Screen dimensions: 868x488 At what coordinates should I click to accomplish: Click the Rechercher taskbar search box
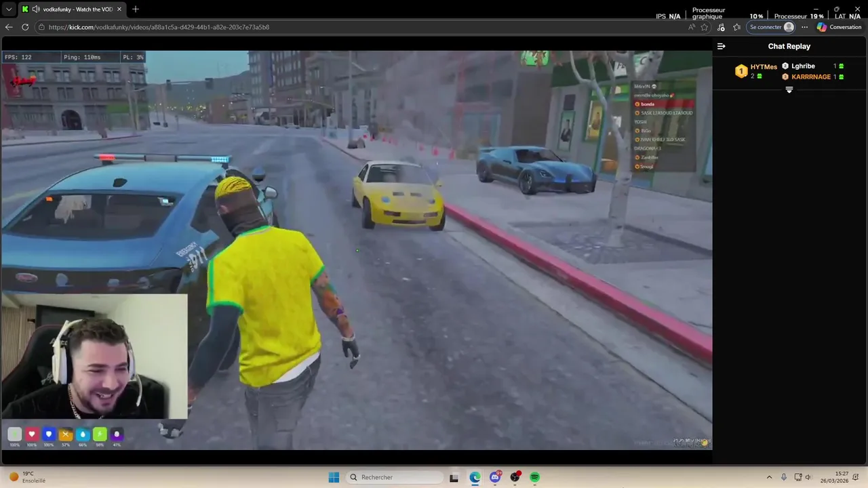(395, 477)
